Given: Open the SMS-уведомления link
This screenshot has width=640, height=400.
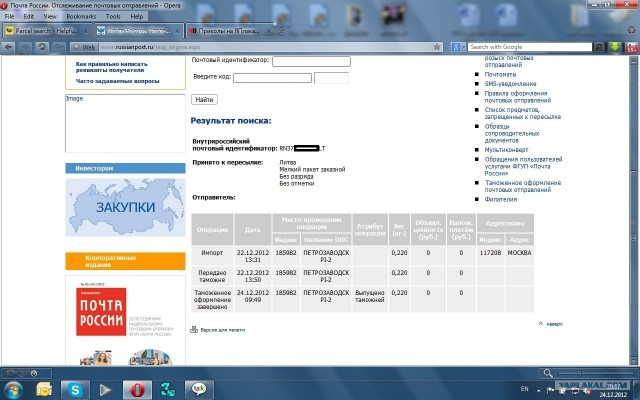Looking at the screenshot, I should click(510, 84).
